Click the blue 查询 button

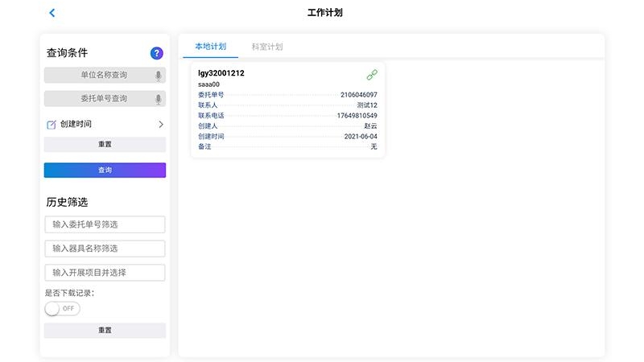(105, 171)
